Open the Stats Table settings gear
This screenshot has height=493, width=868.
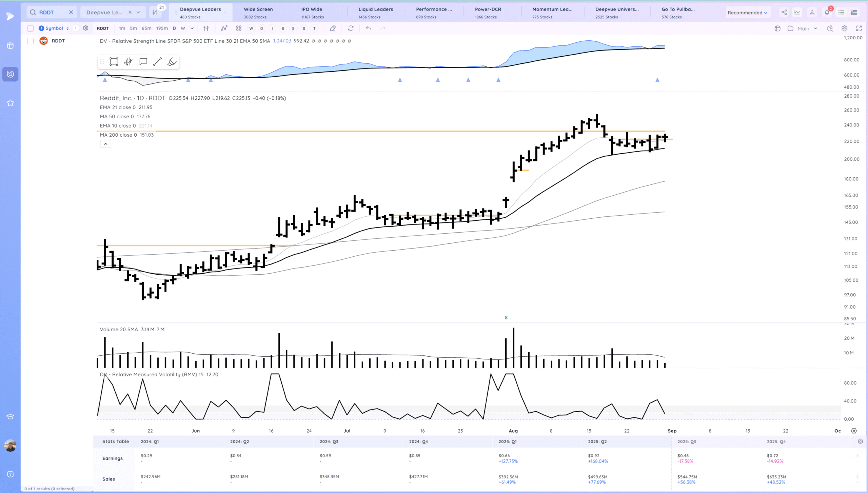point(860,441)
